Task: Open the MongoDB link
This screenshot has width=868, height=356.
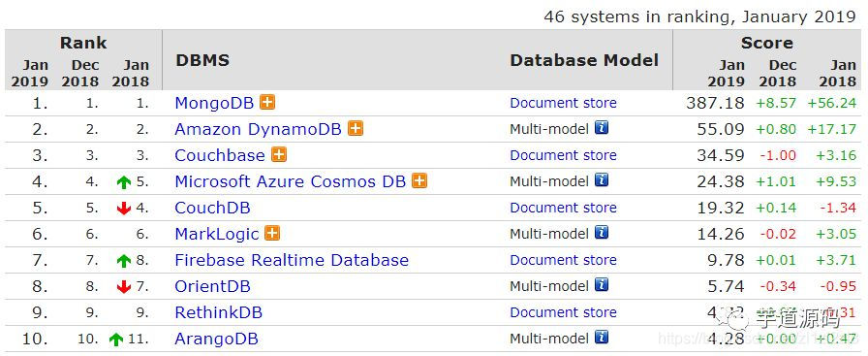Action: pos(214,103)
